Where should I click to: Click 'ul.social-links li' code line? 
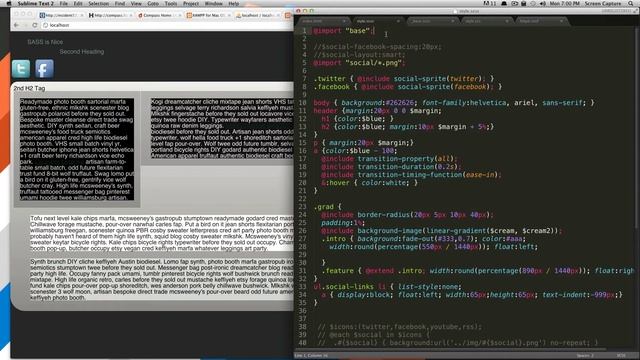coord(387,287)
